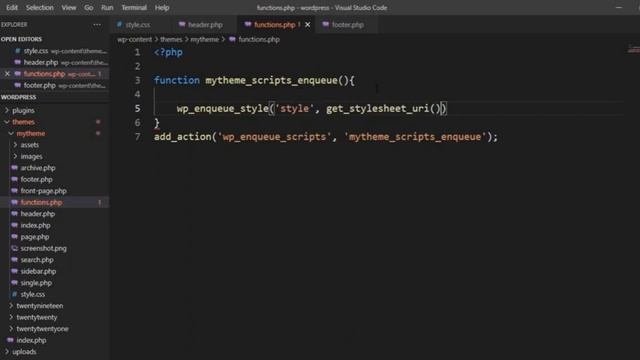640x360 pixels.
Task: Click add_action on line 7
Action: point(182,137)
